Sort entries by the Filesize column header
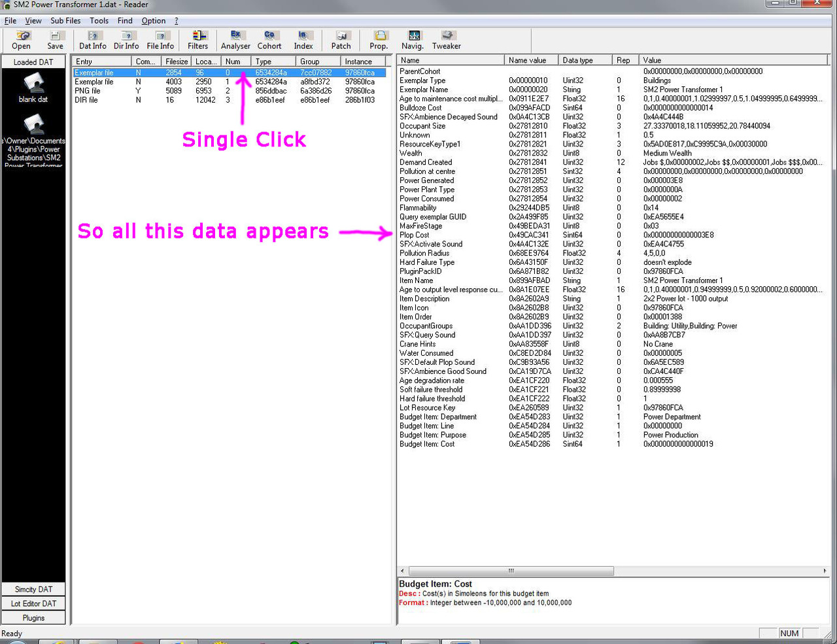Screen dimensions: 837x644 click(177, 61)
